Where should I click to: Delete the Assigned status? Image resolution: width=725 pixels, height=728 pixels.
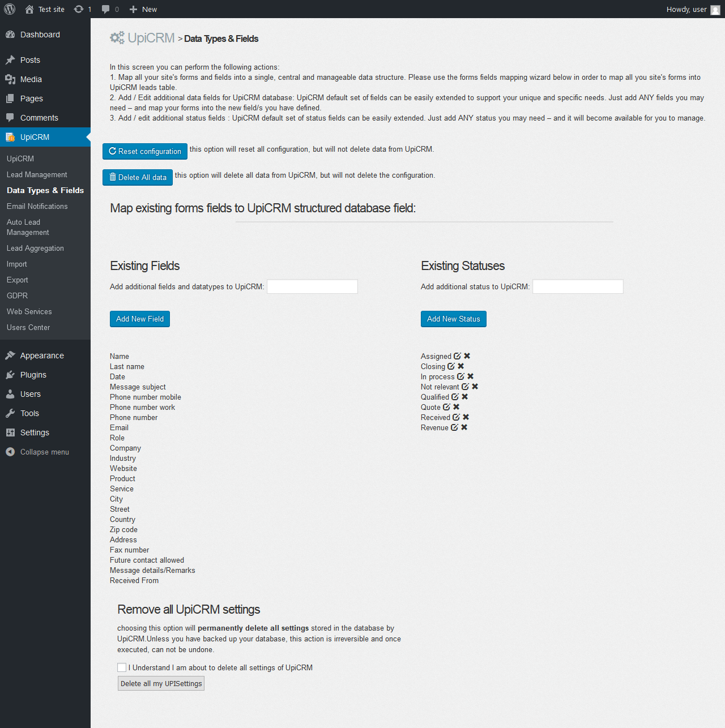467,356
